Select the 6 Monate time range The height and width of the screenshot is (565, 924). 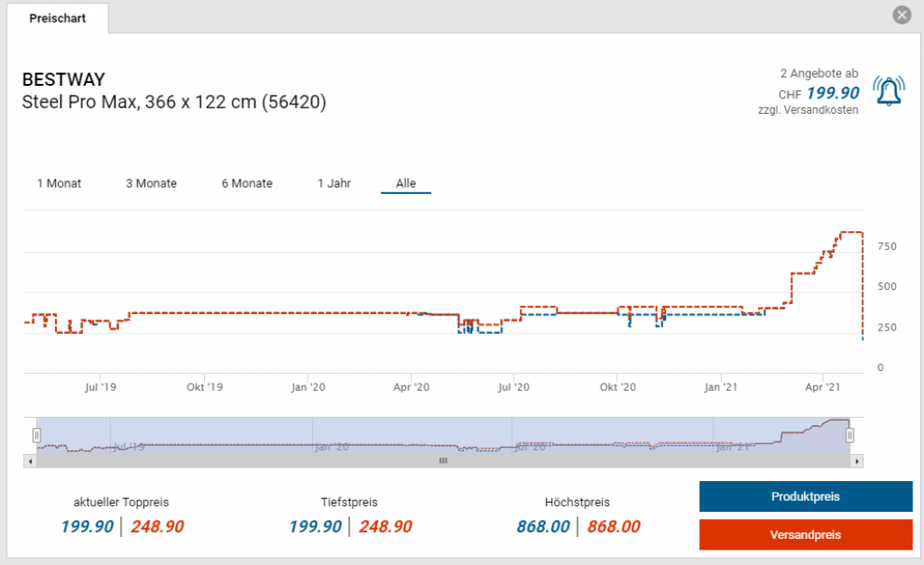(246, 183)
